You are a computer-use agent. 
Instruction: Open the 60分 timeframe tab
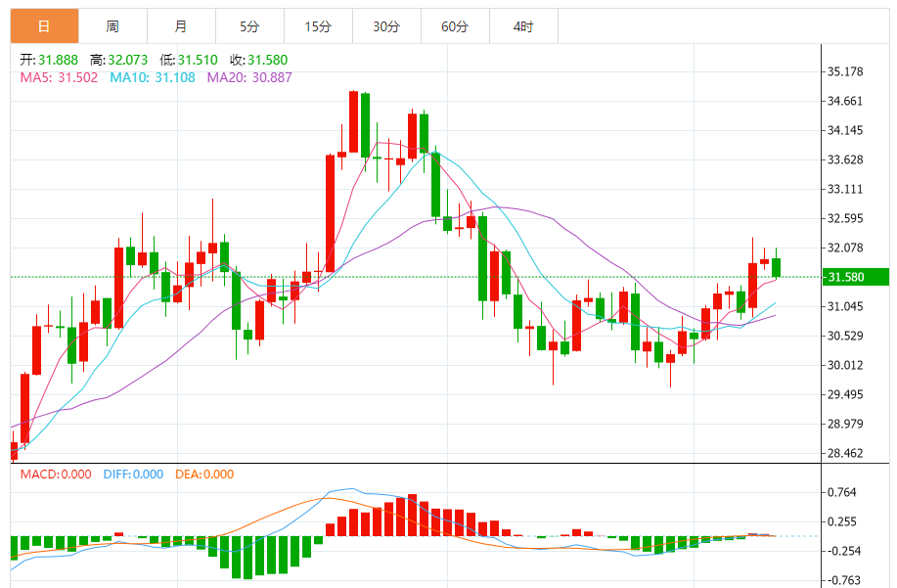point(456,26)
